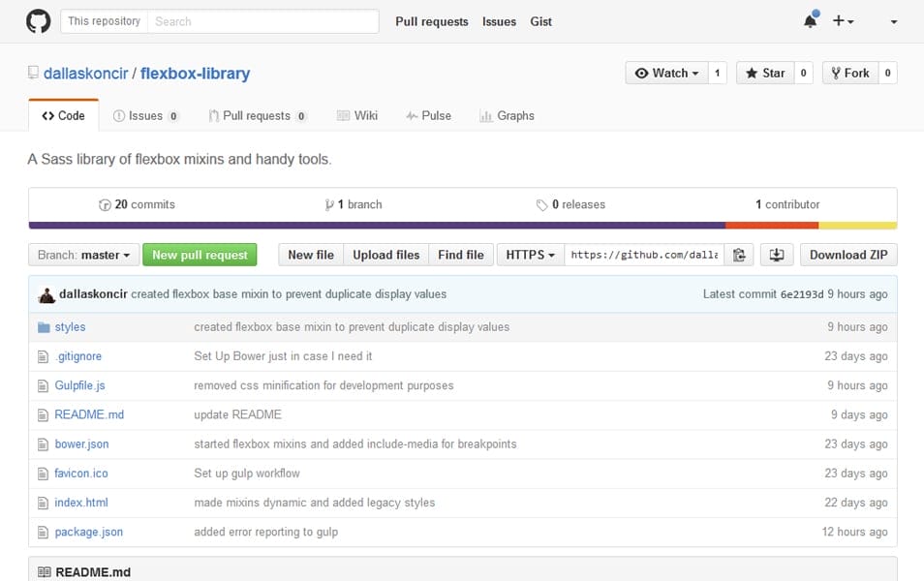Viewport: 924px width, 581px height.
Task: Click the book icon in README.md header
Action: (x=45, y=571)
